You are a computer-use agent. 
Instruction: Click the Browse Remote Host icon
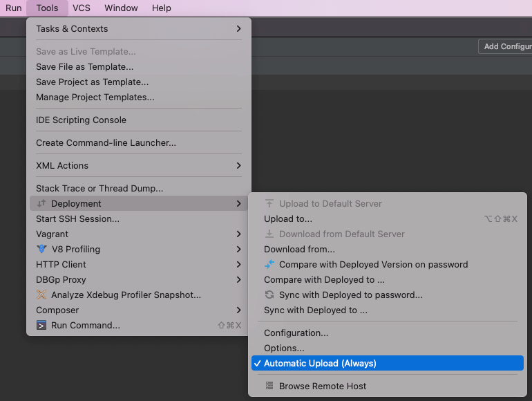click(x=269, y=386)
